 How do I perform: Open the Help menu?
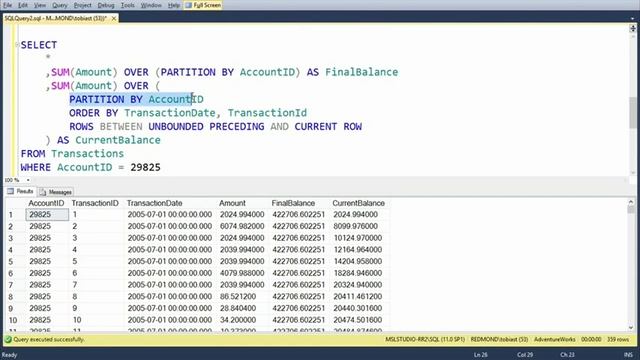(173, 5)
